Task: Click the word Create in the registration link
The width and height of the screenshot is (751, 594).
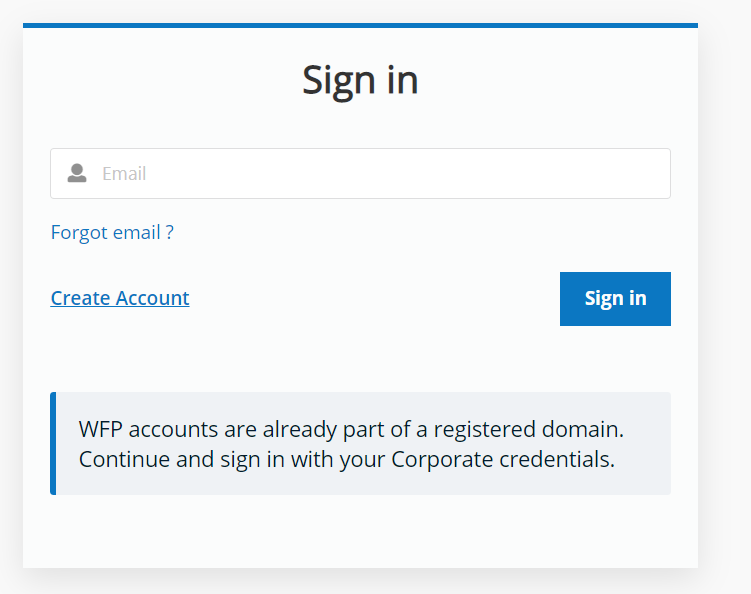Action: (81, 298)
